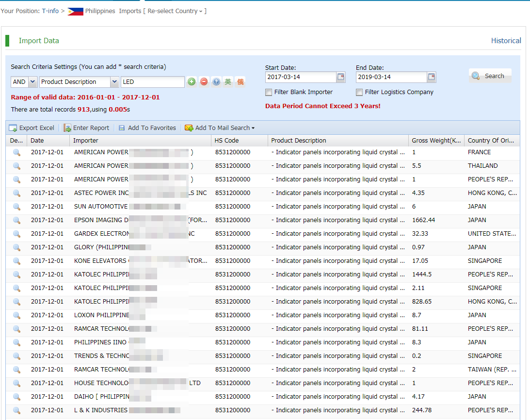
Task: Expand the Add To Mail Search dropdown
Action: (x=253, y=128)
